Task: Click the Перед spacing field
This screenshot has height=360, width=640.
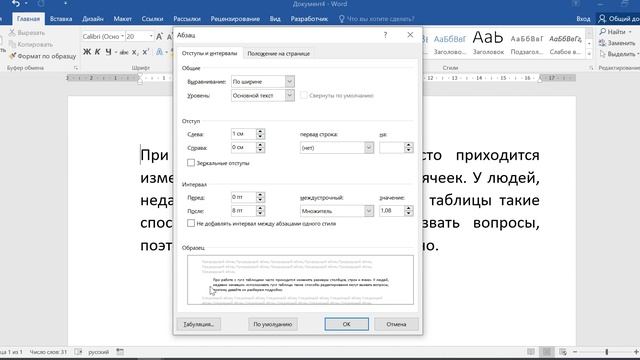Action: 243,197
